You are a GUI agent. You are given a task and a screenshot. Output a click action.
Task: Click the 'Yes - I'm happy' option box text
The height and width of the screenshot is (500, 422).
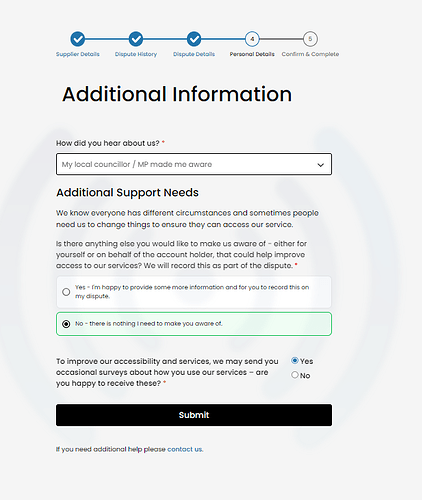[192, 292]
